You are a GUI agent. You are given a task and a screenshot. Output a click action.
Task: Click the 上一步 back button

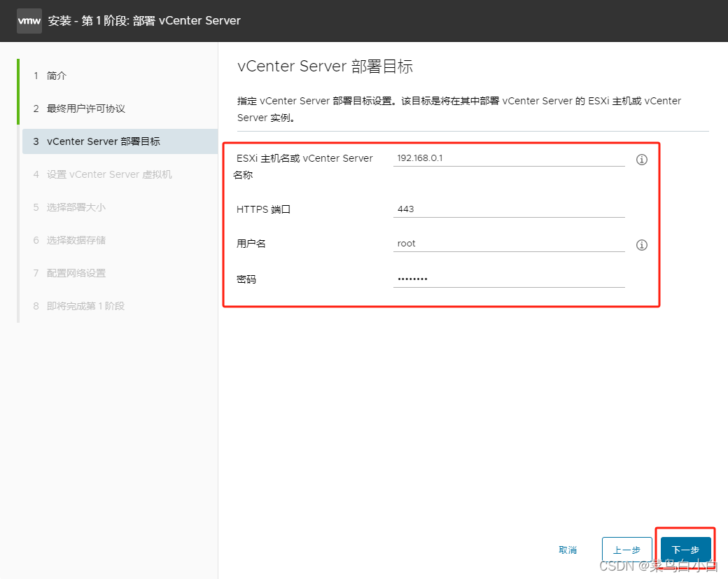(x=626, y=550)
